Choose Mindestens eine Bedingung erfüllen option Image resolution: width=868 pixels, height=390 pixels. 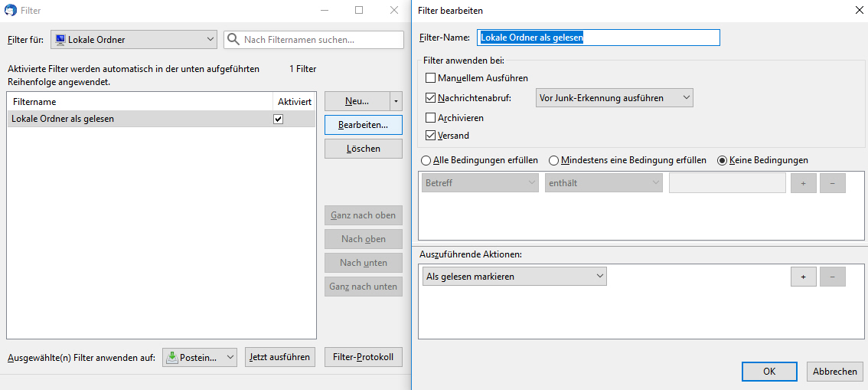point(554,160)
